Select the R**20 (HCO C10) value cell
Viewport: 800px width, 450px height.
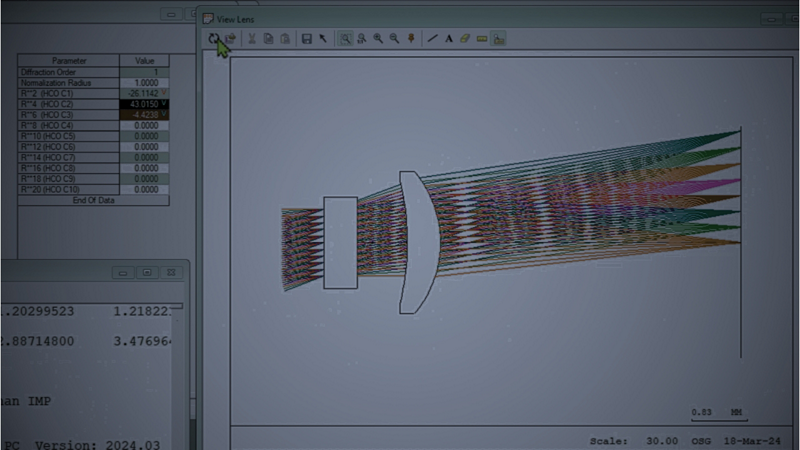click(x=144, y=190)
